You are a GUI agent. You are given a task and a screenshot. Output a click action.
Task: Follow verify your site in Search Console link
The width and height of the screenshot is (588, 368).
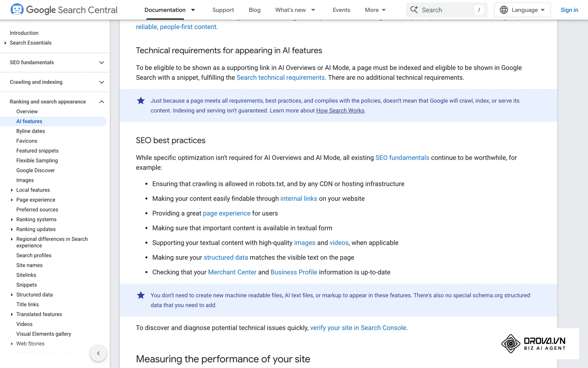[x=358, y=328]
